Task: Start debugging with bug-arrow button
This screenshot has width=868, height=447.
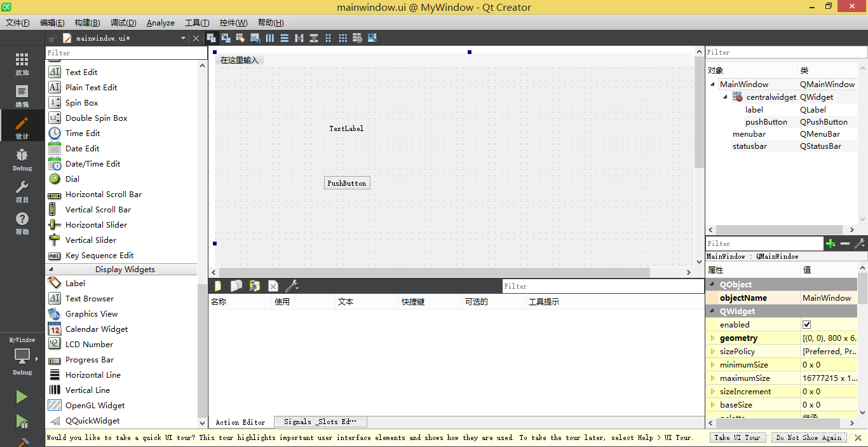Action: (22, 421)
